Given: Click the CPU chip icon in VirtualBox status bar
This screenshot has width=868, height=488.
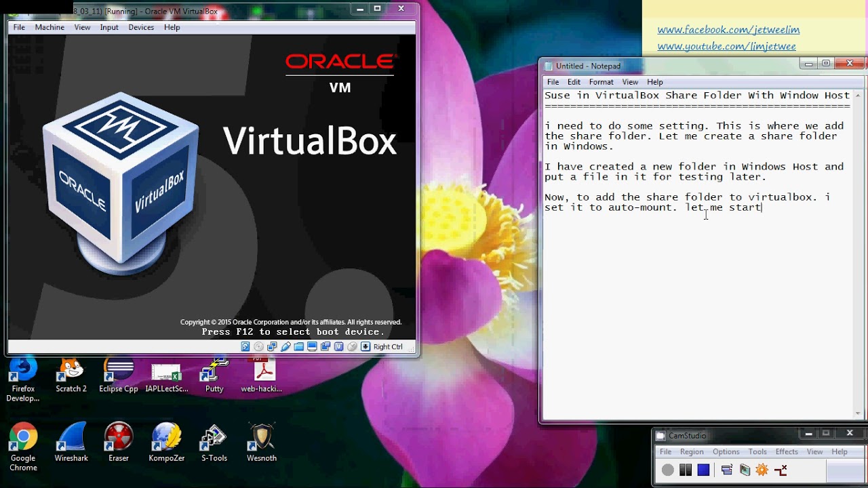Looking at the screenshot, I should click(x=338, y=346).
